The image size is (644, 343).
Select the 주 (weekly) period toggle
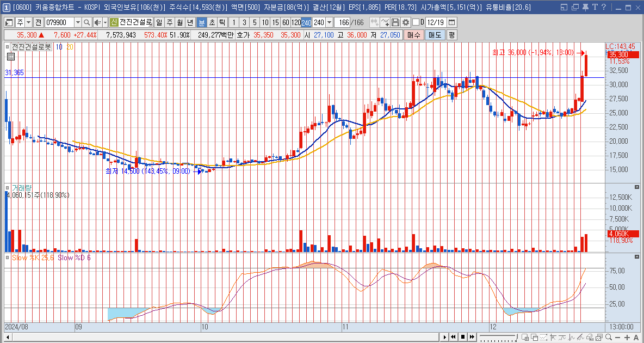(169, 23)
